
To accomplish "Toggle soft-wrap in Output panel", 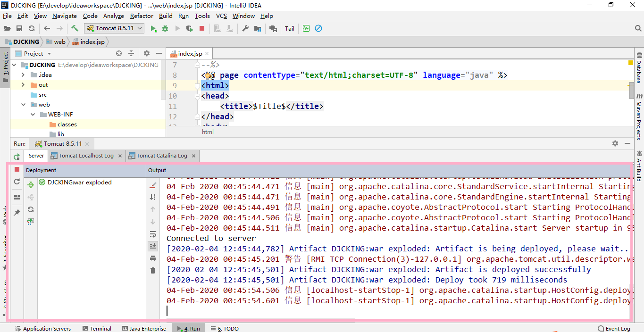I will [x=152, y=234].
